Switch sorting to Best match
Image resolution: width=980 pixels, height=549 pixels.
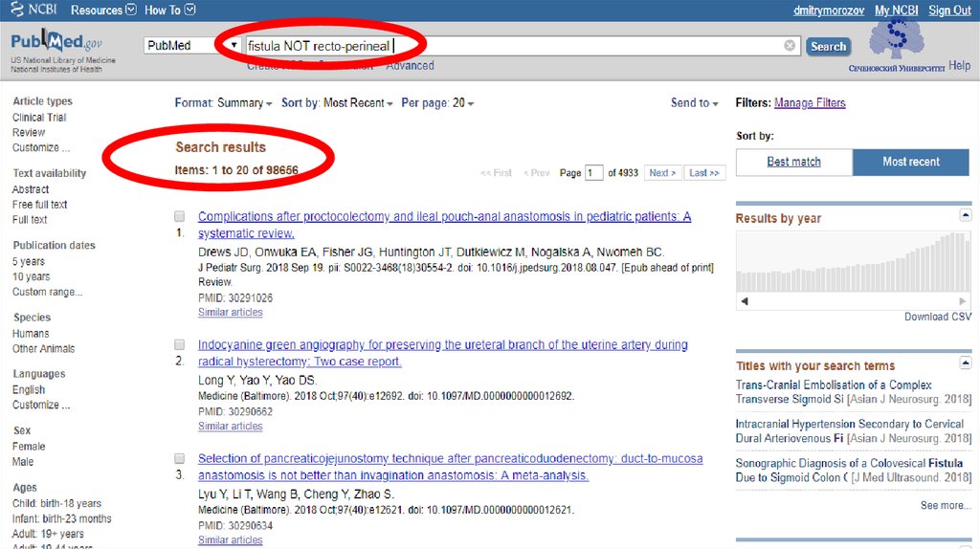click(793, 163)
